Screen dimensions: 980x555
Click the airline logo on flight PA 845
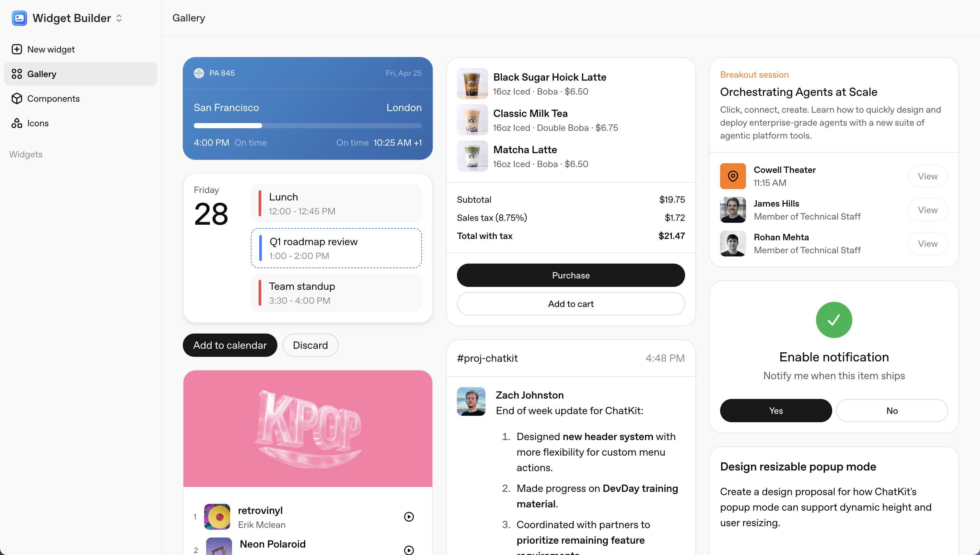pyautogui.click(x=199, y=73)
